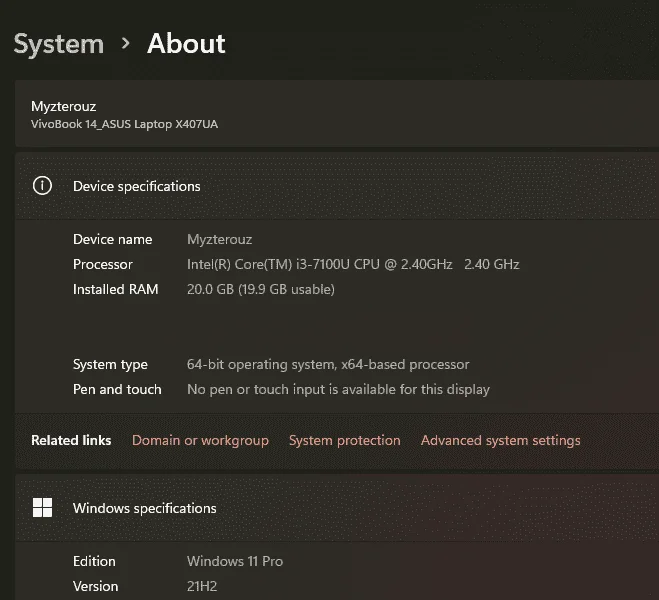This screenshot has width=659, height=600.
Task: Click the breadcrumb chevron after System
Action: 125,43
